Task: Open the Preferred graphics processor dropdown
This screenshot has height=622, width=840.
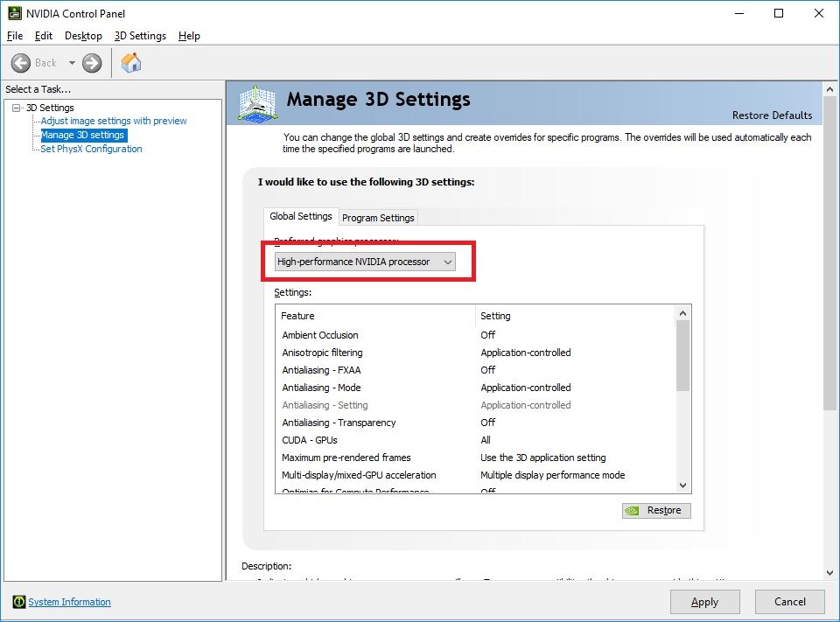Action: pos(365,262)
